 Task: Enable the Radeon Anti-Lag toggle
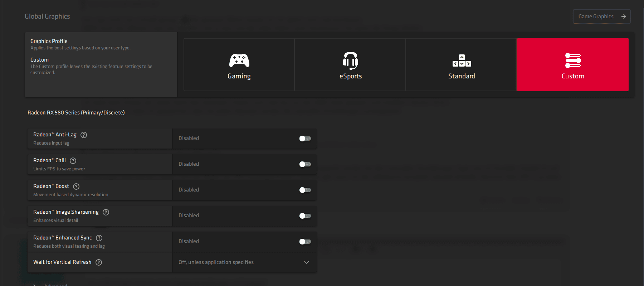(x=305, y=139)
